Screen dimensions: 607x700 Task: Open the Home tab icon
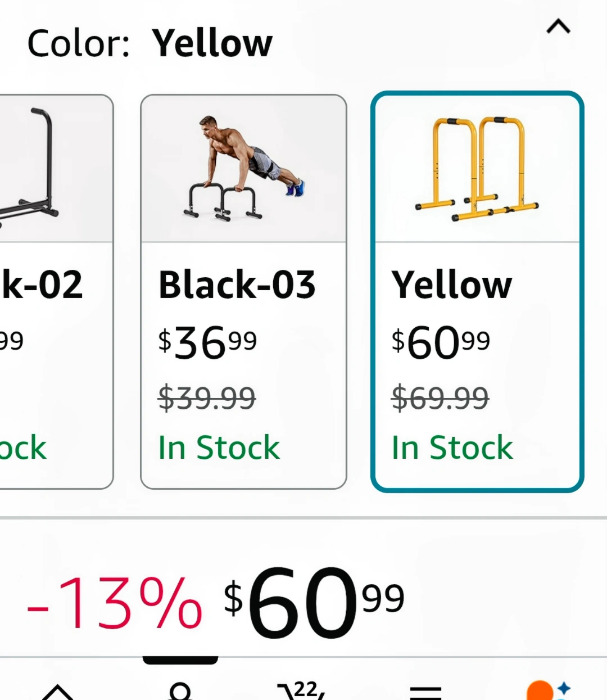pyautogui.click(x=58, y=692)
